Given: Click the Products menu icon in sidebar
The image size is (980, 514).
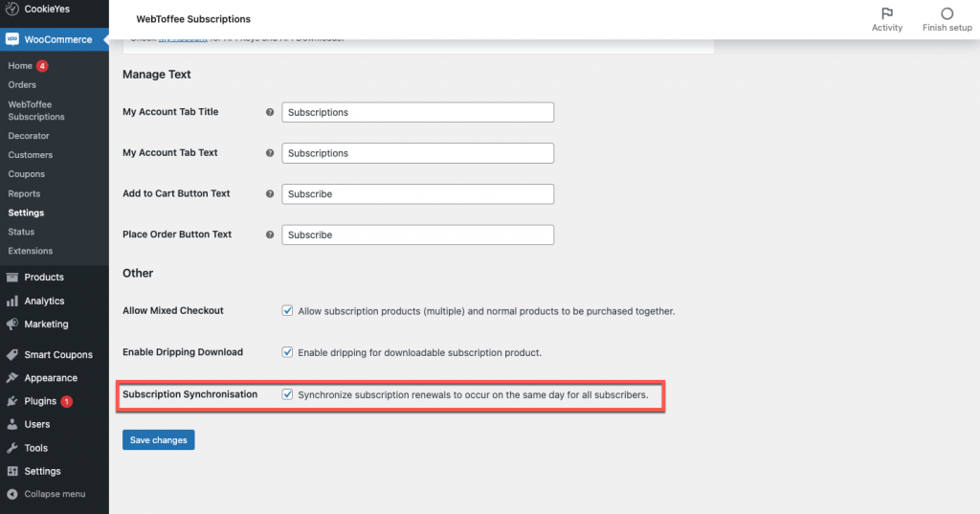Looking at the screenshot, I should pos(11,277).
